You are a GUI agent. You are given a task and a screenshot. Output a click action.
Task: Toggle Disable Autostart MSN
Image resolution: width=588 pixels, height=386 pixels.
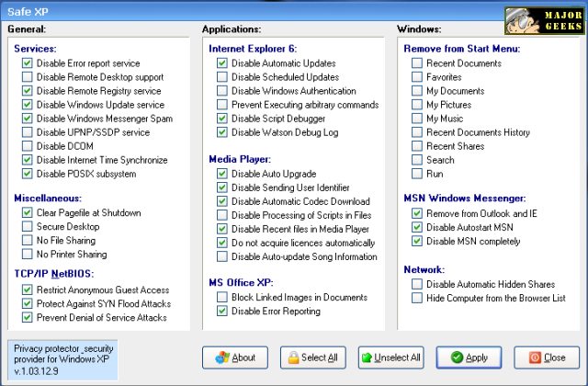click(x=417, y=227)
